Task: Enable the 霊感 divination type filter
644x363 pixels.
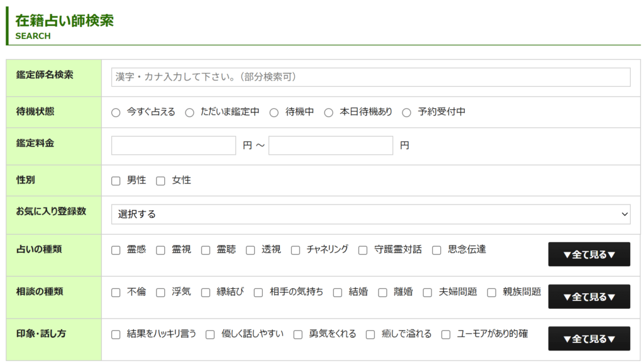Action: 116,250
